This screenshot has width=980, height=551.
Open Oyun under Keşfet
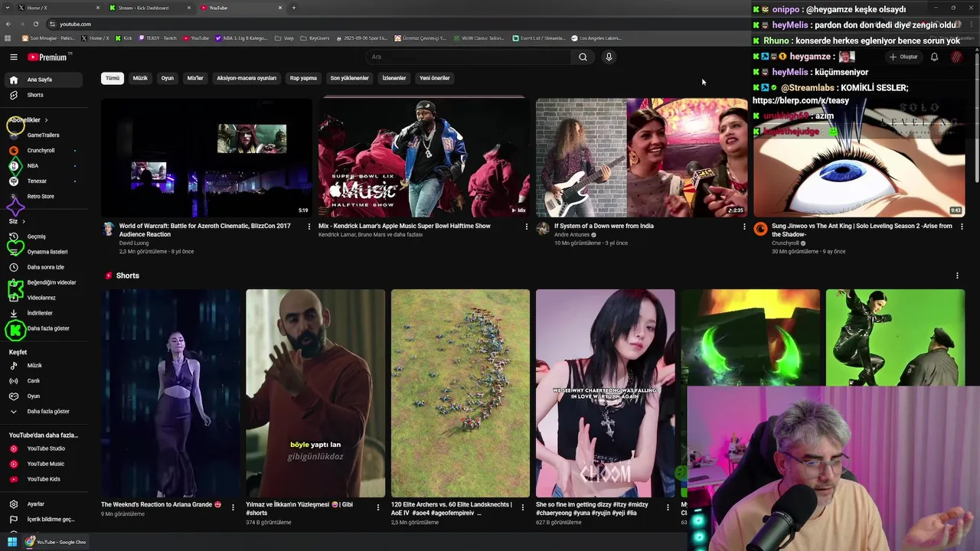pos(45,396)
